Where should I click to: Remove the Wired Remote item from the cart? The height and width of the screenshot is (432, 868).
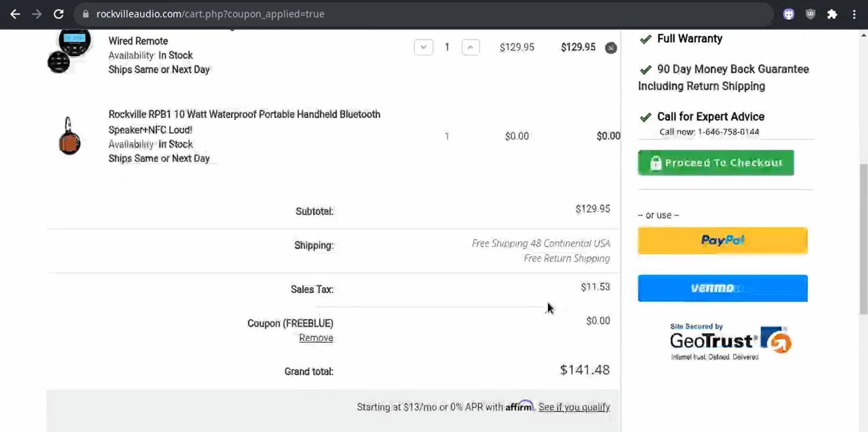click(610, 47)
